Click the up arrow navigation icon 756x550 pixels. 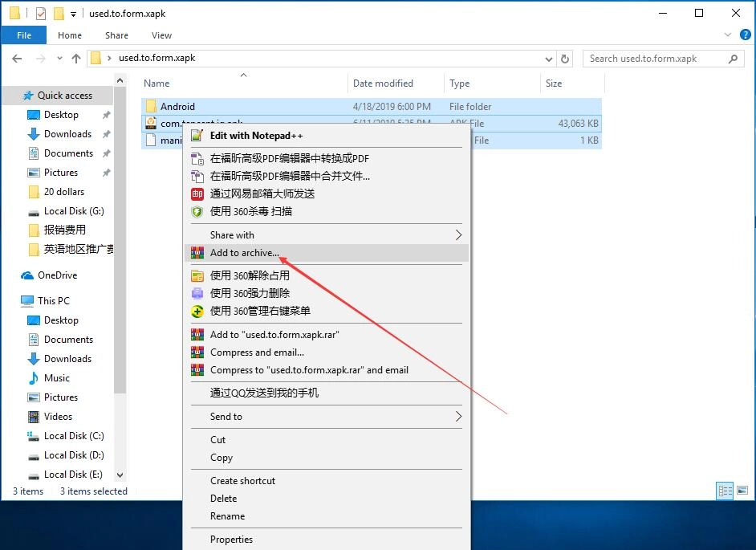click(76, 59)
